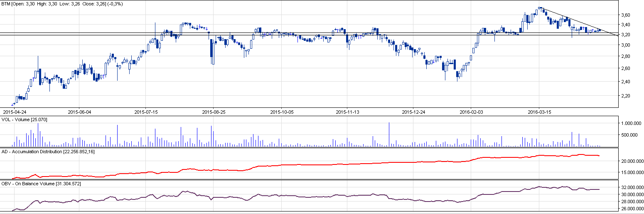
Task: Select the 2015-06-04 date axis label
Action: click(x=79, y=112)
